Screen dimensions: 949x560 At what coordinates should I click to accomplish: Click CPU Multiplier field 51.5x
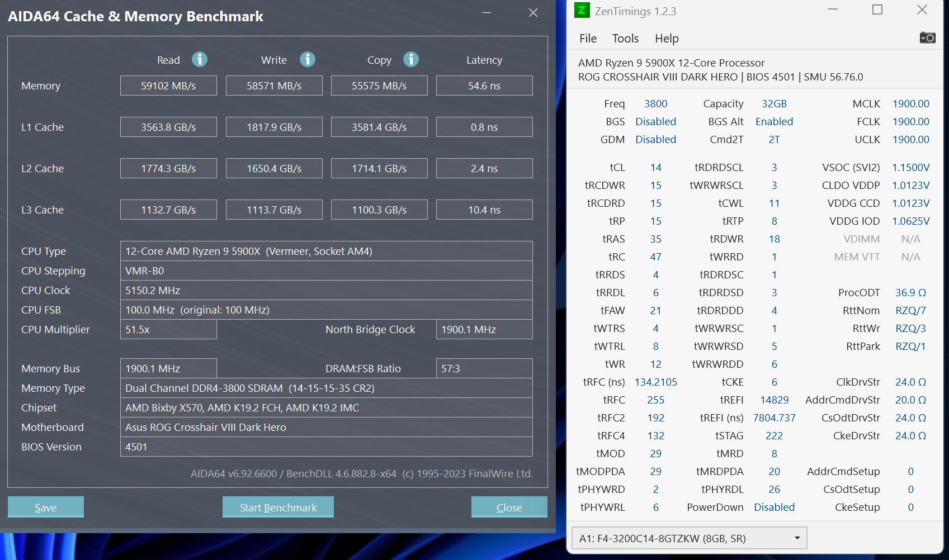pyautogui.click(x=168, y=329)
